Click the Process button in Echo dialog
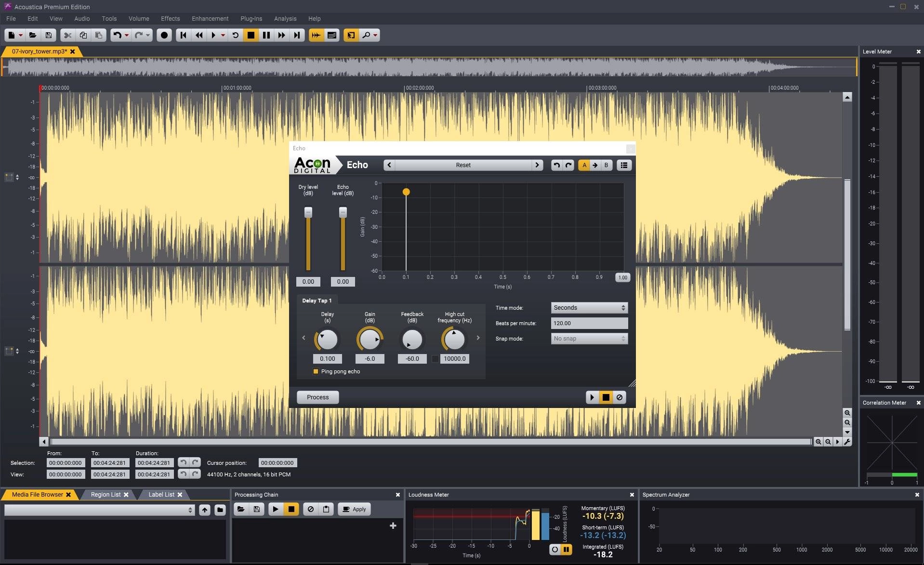The image size is (924, 565). tap(318, 397)
